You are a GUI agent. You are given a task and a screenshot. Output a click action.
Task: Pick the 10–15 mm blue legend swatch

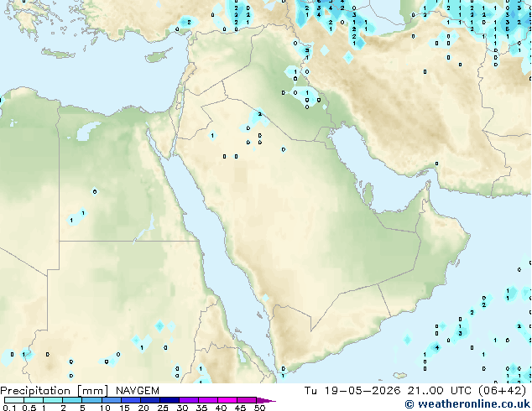(111, 400)
